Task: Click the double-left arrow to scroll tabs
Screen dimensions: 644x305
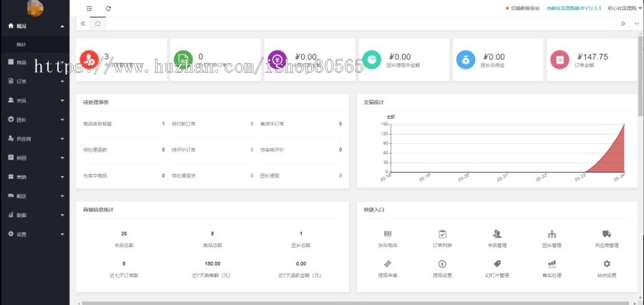Action: 83,24
